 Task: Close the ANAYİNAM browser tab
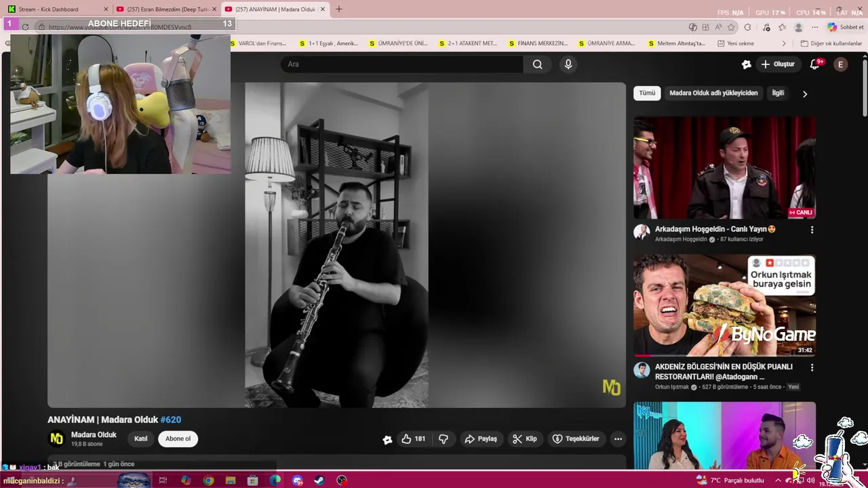323,9
